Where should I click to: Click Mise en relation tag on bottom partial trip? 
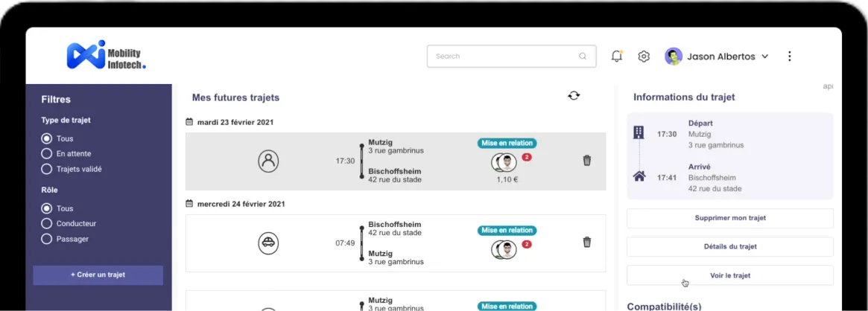coord(507,306)
